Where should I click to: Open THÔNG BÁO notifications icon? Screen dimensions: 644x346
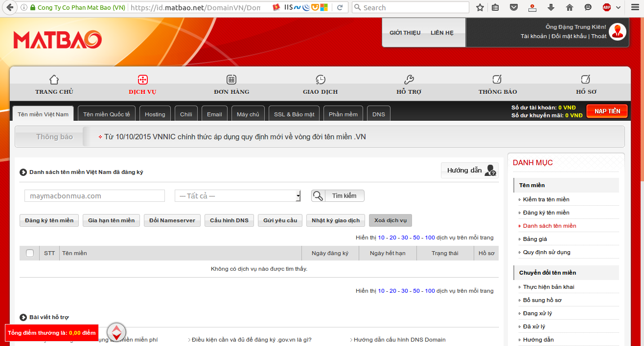[x=498, y=80]
